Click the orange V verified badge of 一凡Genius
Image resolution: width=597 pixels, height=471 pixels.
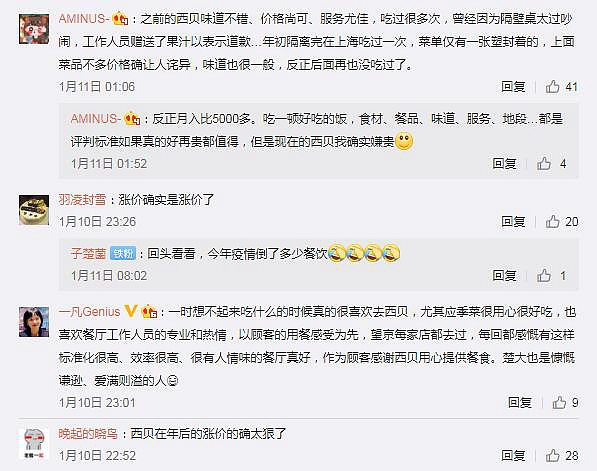click(x=131, y=311)
